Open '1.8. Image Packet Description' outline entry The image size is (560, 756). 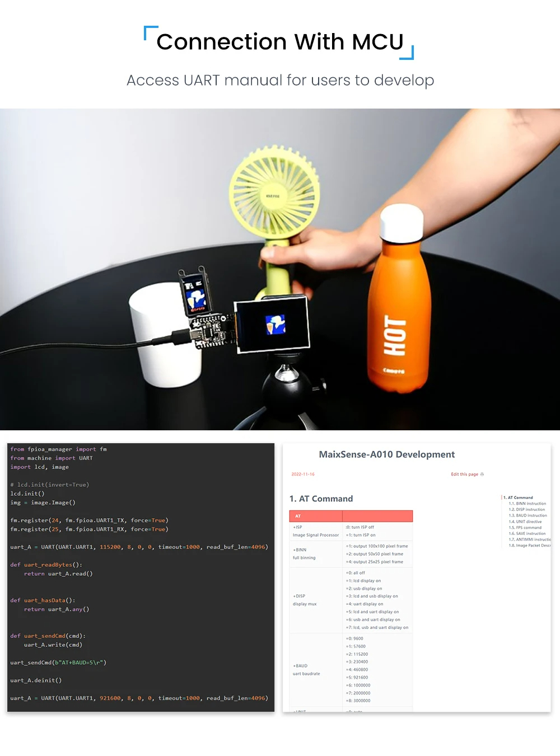[x=529, y=546]
